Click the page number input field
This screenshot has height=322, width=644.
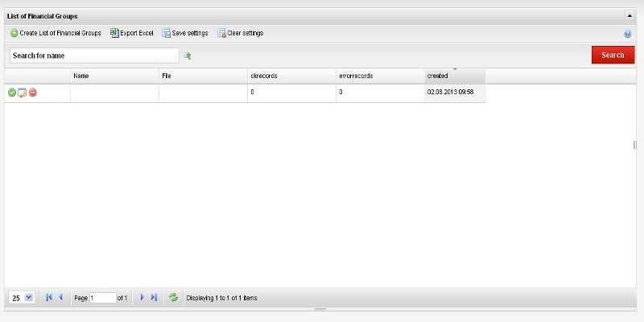click(x=103, y=298)
